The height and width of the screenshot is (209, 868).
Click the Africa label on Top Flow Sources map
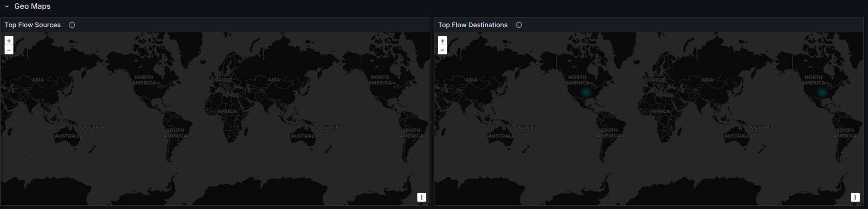point(227,111)
